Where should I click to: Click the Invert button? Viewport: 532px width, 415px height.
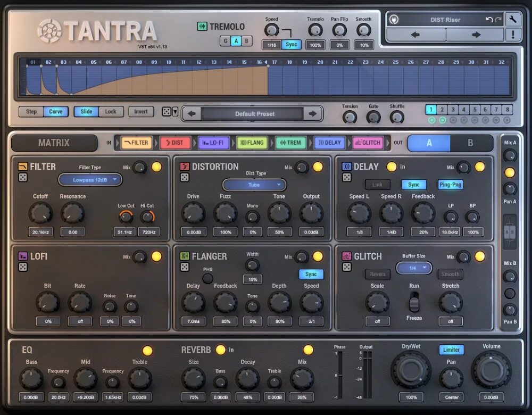(x=141, y=112)
